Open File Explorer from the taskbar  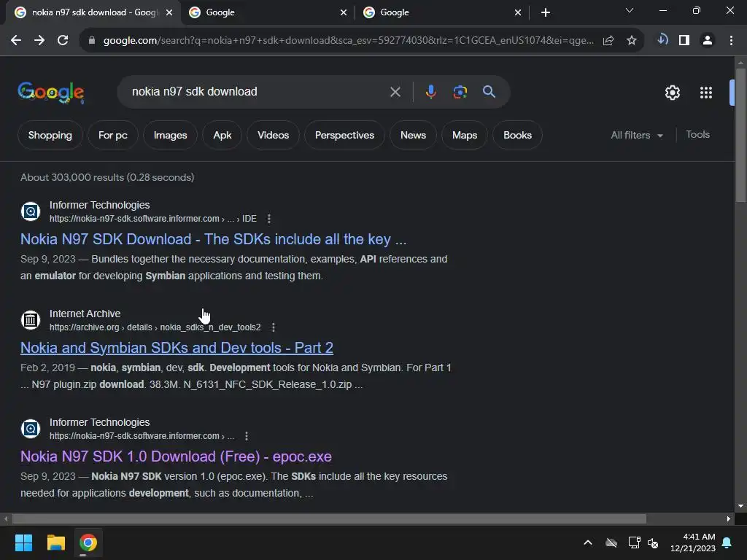pos(55,542)
